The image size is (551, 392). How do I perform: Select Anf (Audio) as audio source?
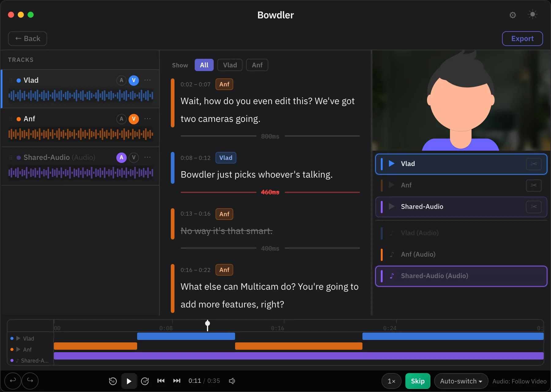461,254
